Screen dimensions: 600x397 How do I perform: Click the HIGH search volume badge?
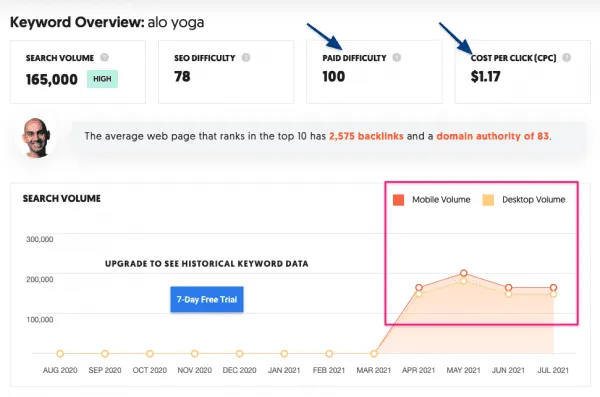pyautogui.click(x=102, y=79)
